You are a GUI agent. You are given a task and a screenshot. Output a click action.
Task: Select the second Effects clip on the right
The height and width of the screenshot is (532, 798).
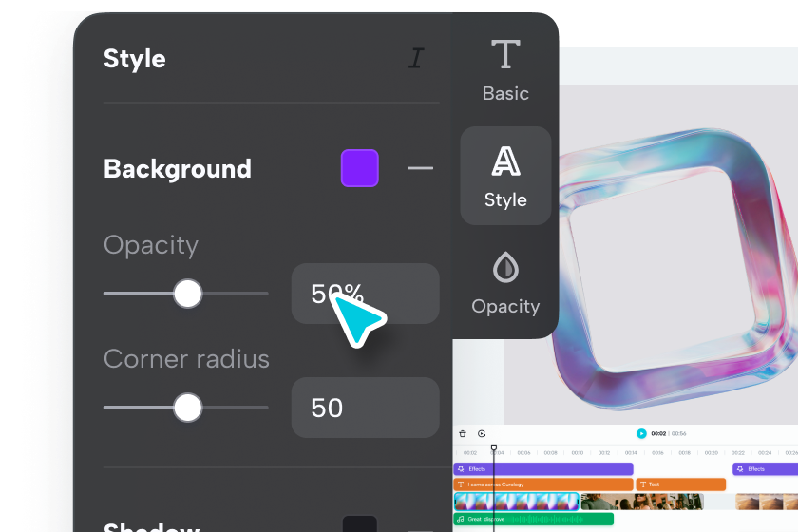point(765,469)
